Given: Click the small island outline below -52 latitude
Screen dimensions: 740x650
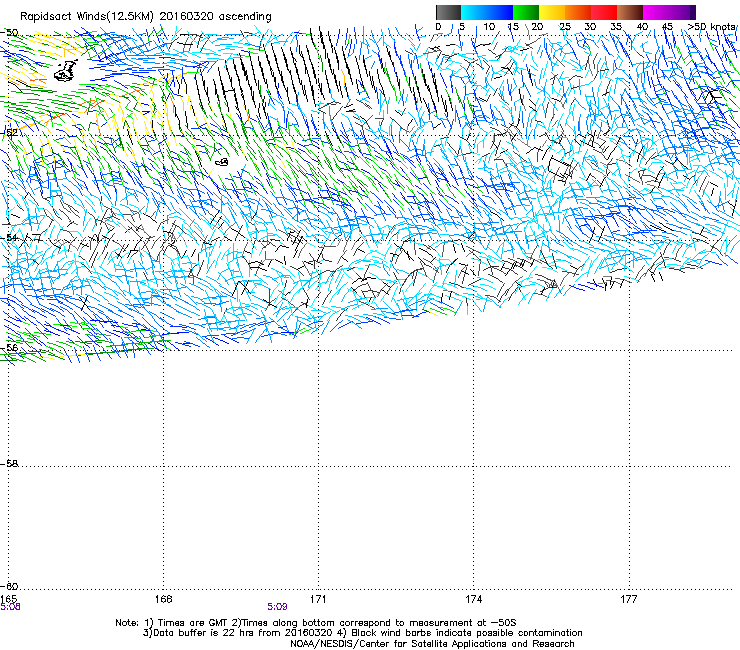Looking at the screenshot, I should 222,162.
